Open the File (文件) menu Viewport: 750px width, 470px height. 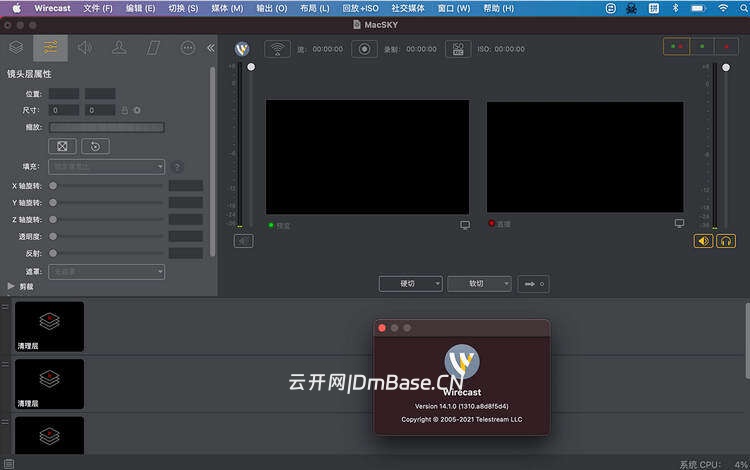98,8
